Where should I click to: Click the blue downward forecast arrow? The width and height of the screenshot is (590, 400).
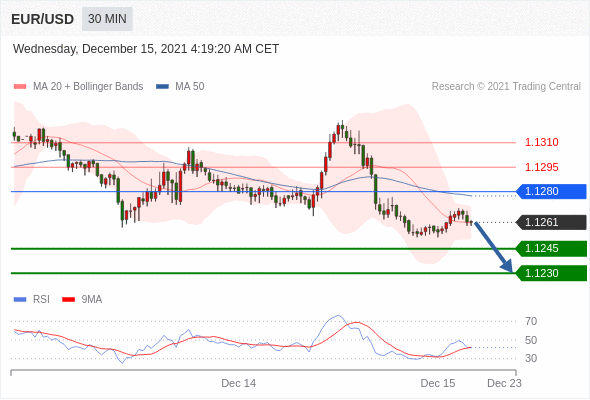point(493,247)
